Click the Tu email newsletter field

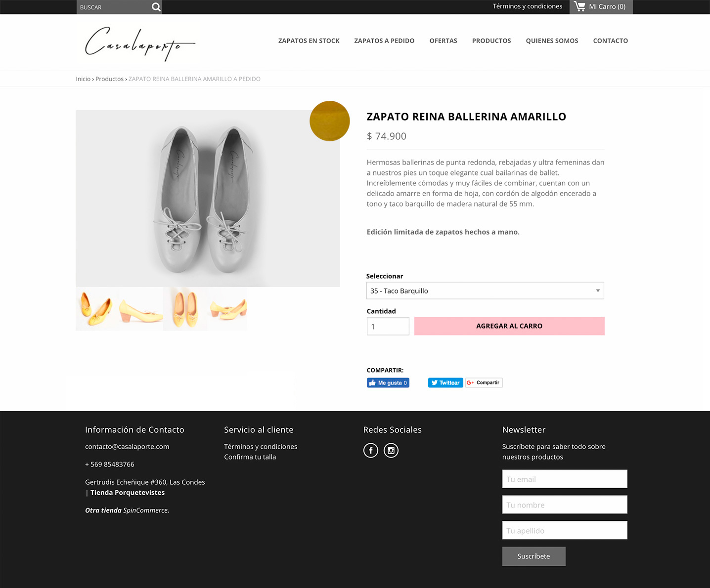(565, 479)
